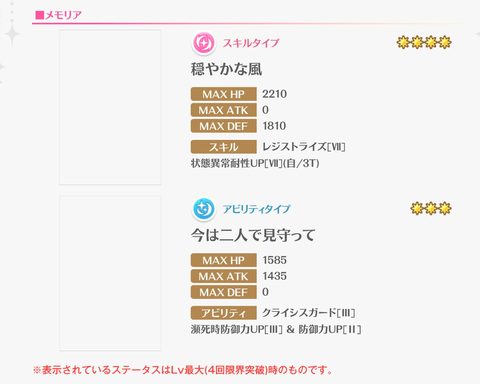Click the レジストライズ[VII] skill name

pyautogui.click(x=304, y=147)
